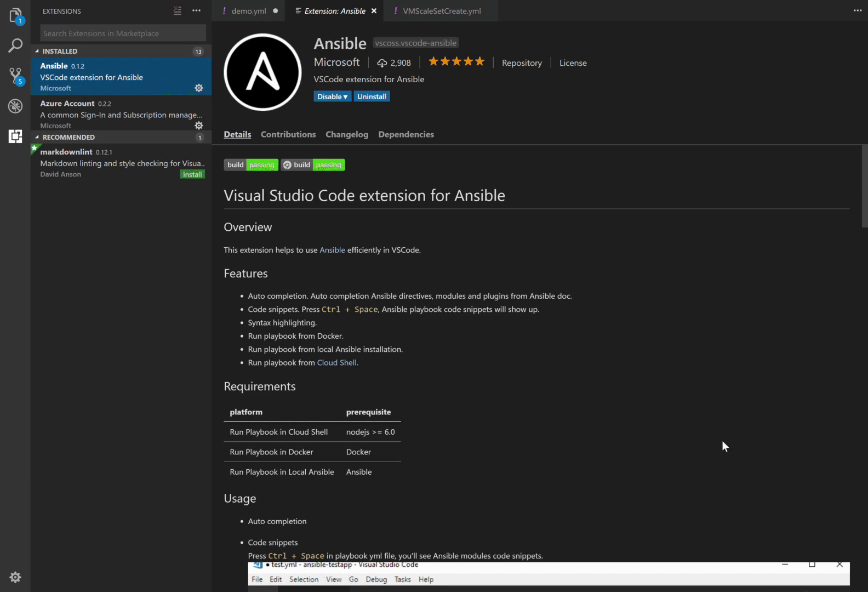Click the recommended star on markdownlint
This screenshot has width=868, height=592.
click(34, 148)
